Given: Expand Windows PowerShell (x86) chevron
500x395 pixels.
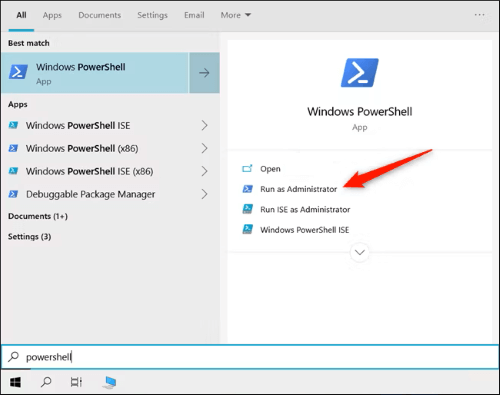Looking at the screenshot, I should point(204,148).
